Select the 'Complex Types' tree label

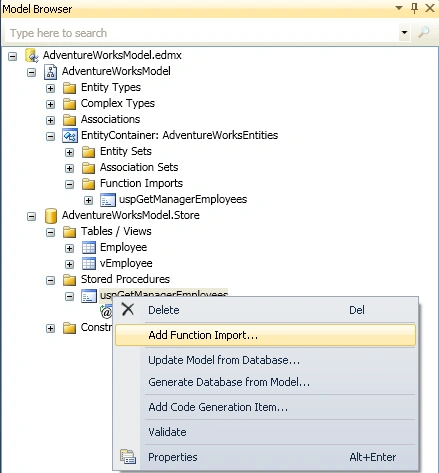[118, 103]
